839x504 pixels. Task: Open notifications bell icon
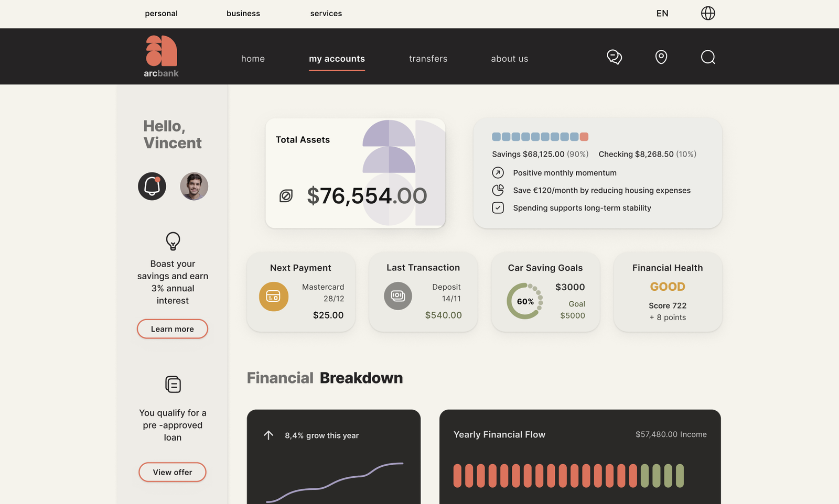click(152, 186)
